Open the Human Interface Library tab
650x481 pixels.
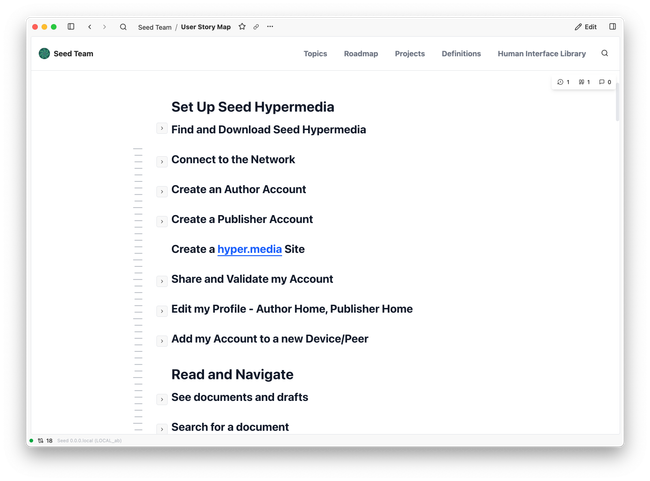tap(541, 54)
